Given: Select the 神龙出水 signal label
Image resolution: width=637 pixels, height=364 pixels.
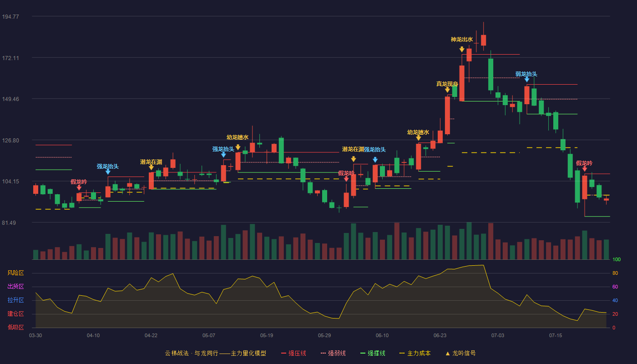Looking at the screenshot, I should click(x=462, y=40).
